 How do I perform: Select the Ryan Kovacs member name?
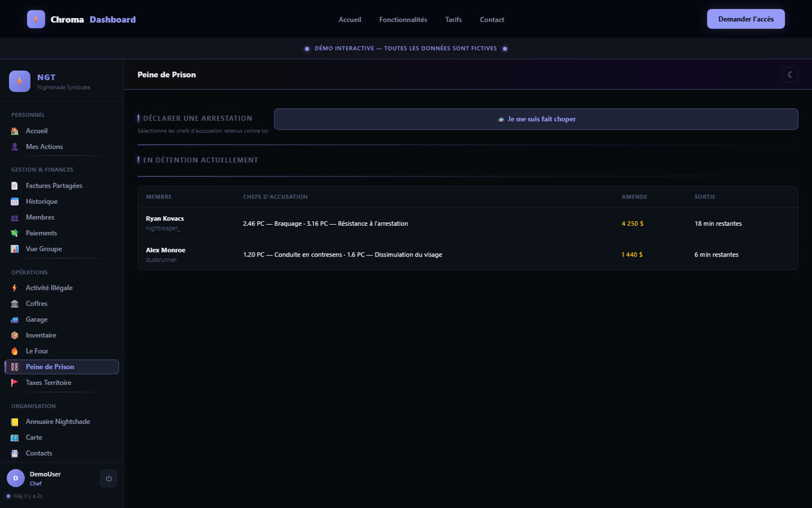click(165, 219)
